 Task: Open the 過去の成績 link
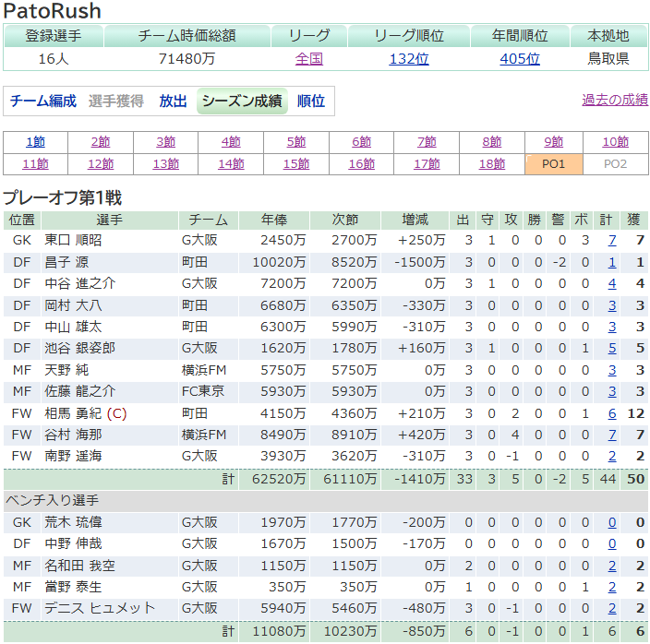[615, 100]
